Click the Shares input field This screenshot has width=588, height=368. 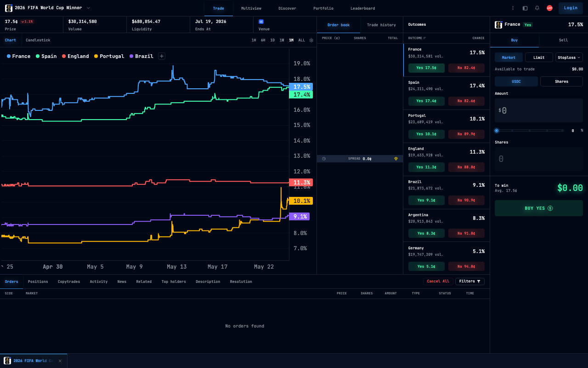[x=539, y=159]
